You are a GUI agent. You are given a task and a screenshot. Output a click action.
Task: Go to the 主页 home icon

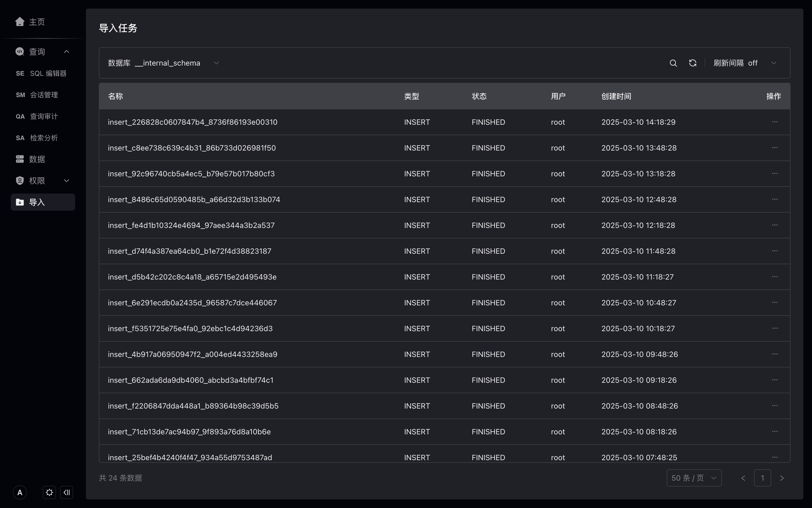point(20,22)
